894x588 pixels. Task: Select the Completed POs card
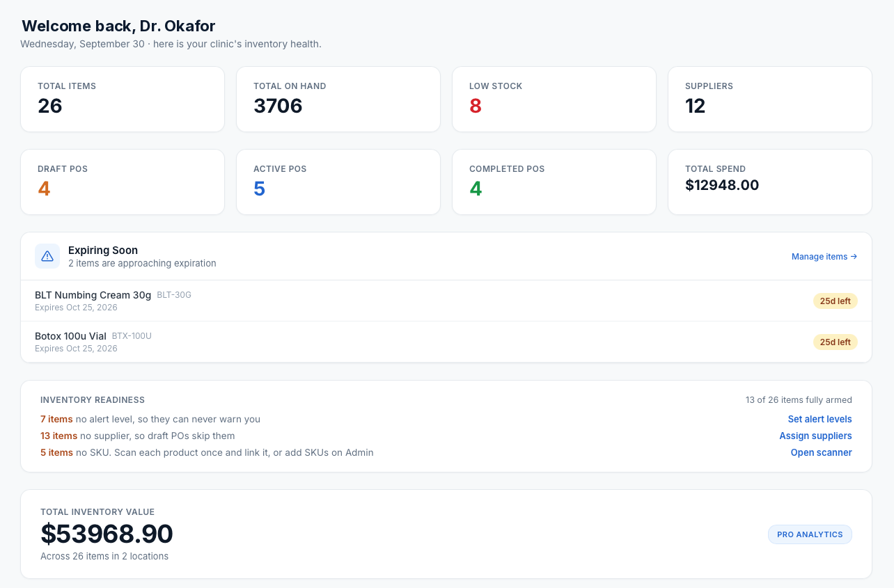[554, 182]
